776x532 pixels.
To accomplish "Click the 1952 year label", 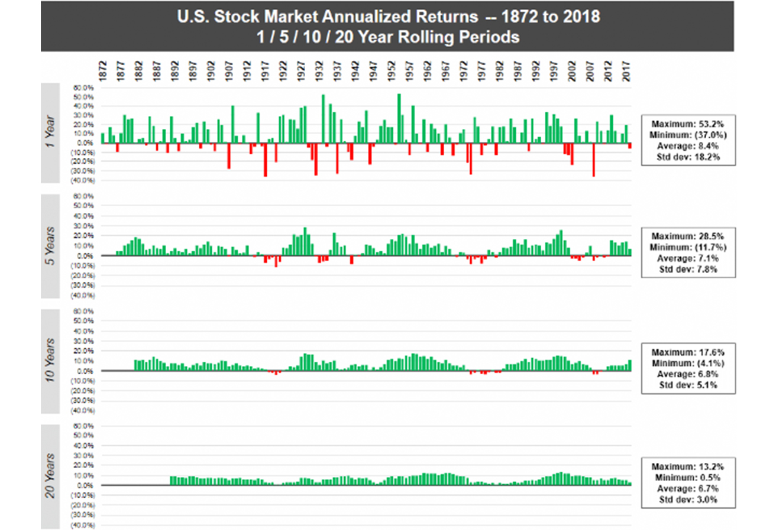I will point(392,70).
